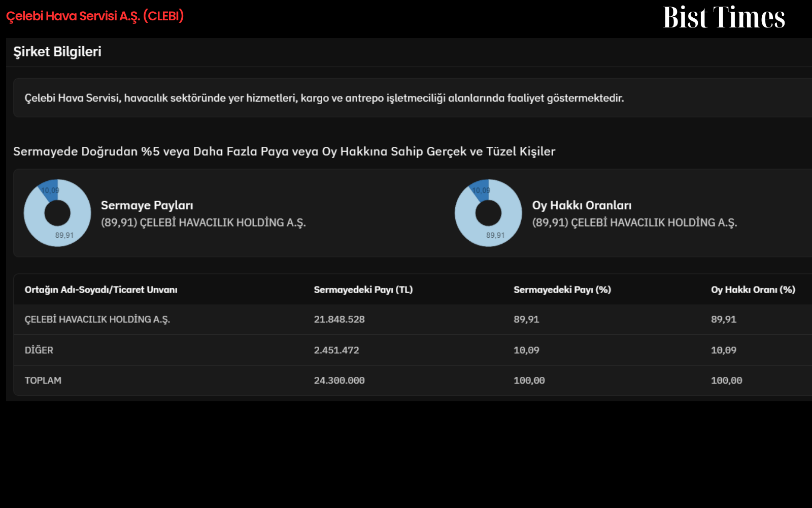
Task: Click the TOPLAM row name
Action: pos(43,380)
